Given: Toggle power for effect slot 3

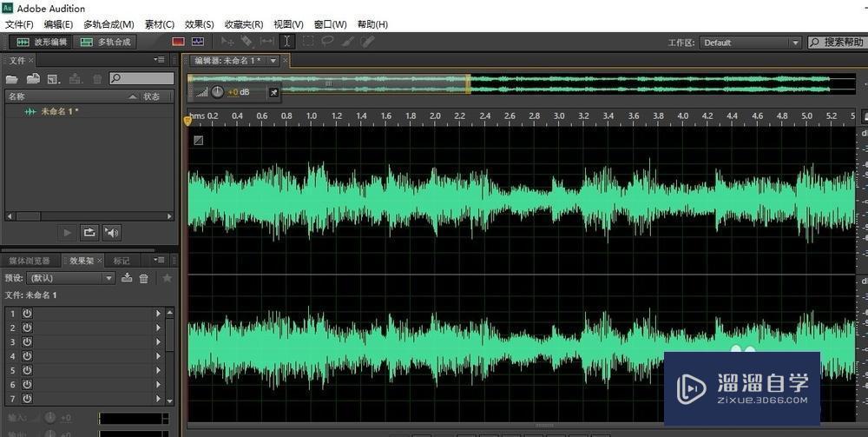Looking at the screenshot, I should pyautogui.click(x=27, y=341).
